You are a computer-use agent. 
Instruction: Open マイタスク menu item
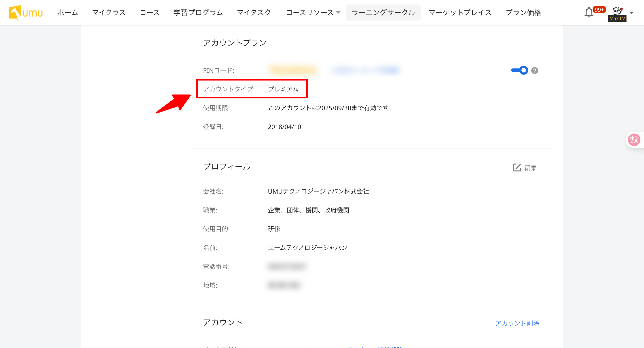[254, 13]
